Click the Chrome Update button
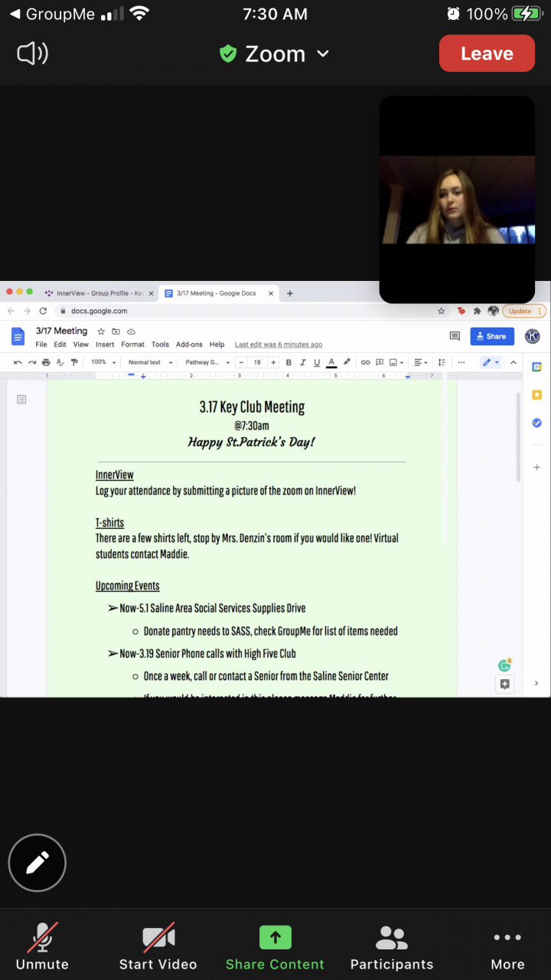This screenshot has height=980, width=551. 526,311
